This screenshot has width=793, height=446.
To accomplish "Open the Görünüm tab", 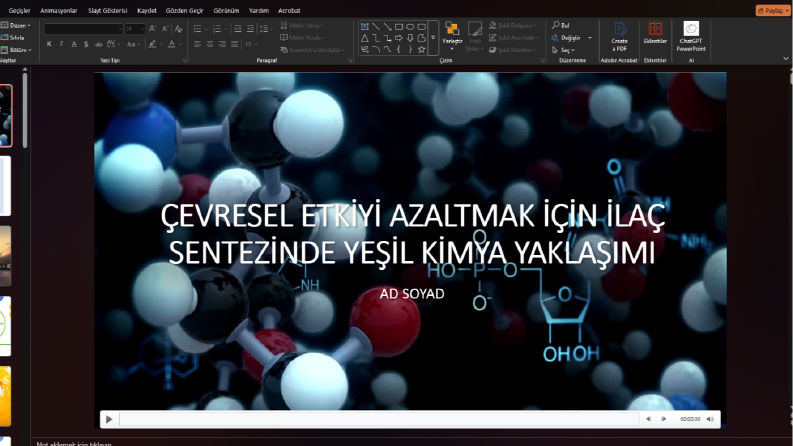I will coord(226,10).
